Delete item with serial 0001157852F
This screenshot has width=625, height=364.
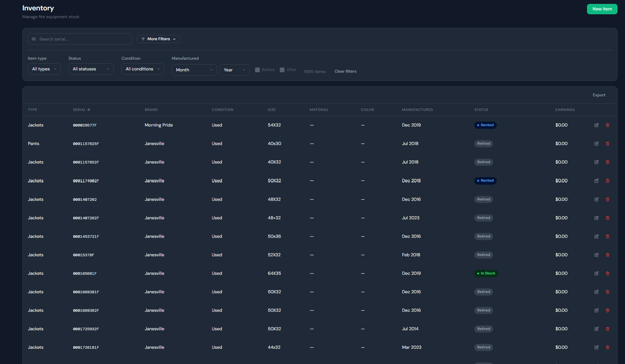(x=607, y=162)
